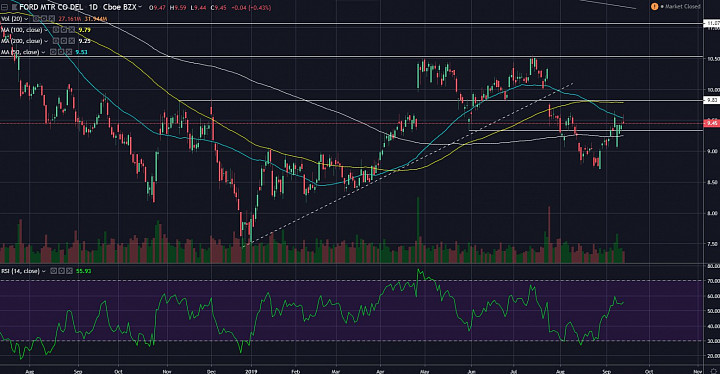
Task: Click the 27.161M volume value
Action: 70,19
